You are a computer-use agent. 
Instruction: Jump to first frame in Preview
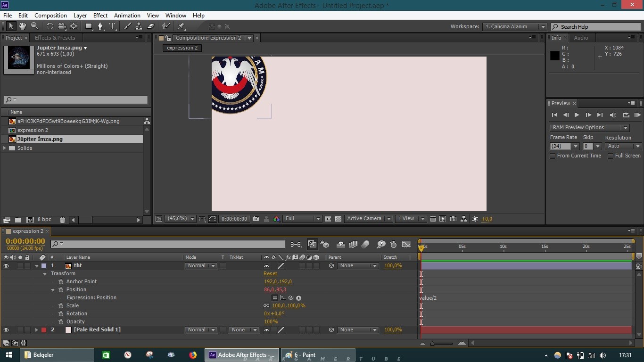coord(554,115)
